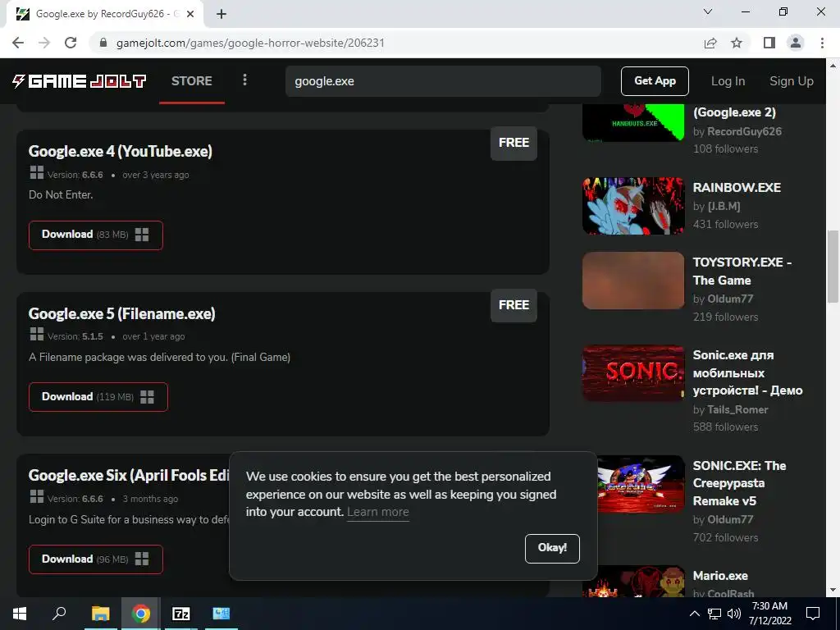The image size is (840, 630).
Task: Close the Google.exe browser tab
Action: [190, 14]
